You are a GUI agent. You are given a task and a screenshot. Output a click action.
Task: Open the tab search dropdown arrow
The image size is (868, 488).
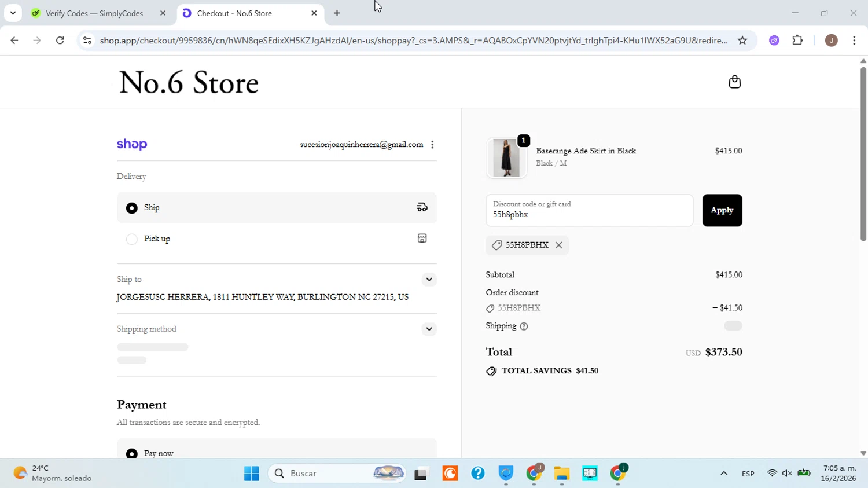pyautogui.click(x=13, y=13)
